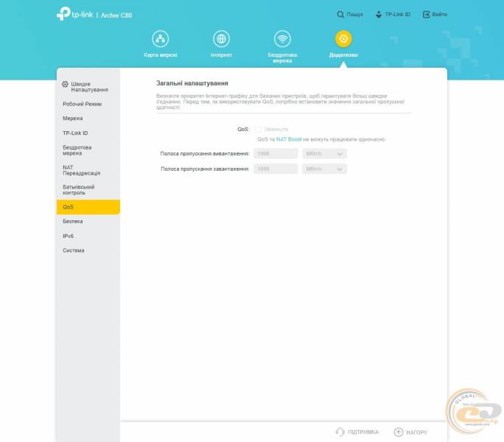Click the Карта мережі tab label
The width and height of the screenshot is (504, 442).
[160, 55]
